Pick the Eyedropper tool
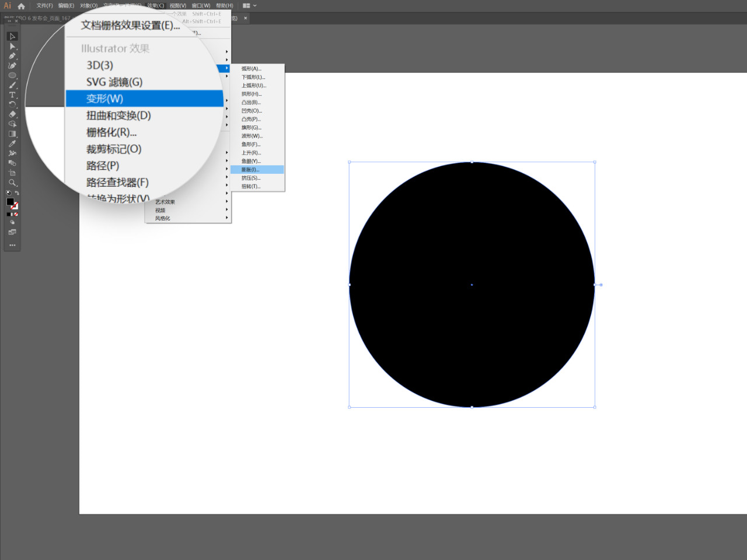747x560 pixels. click(x=12, y=143)
